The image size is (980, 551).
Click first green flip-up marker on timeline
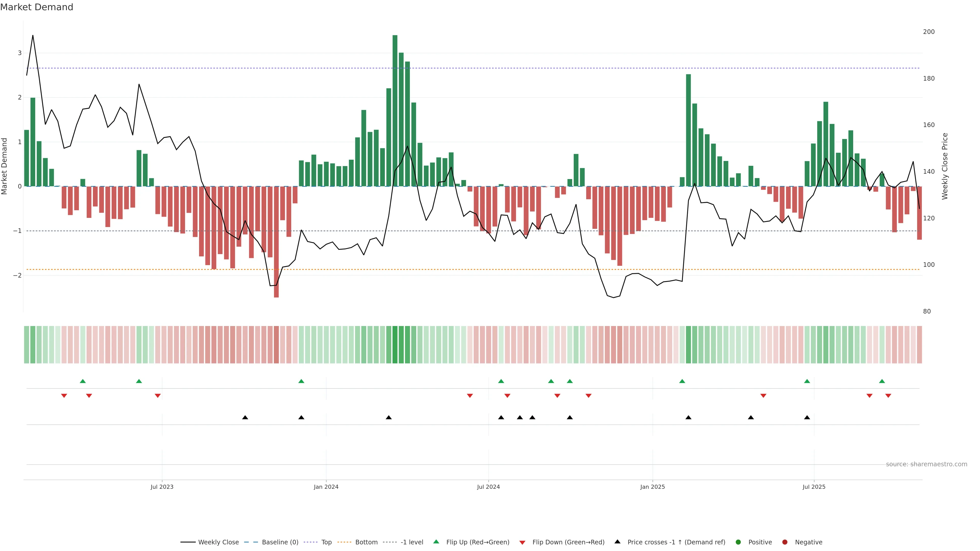(83, 381)
